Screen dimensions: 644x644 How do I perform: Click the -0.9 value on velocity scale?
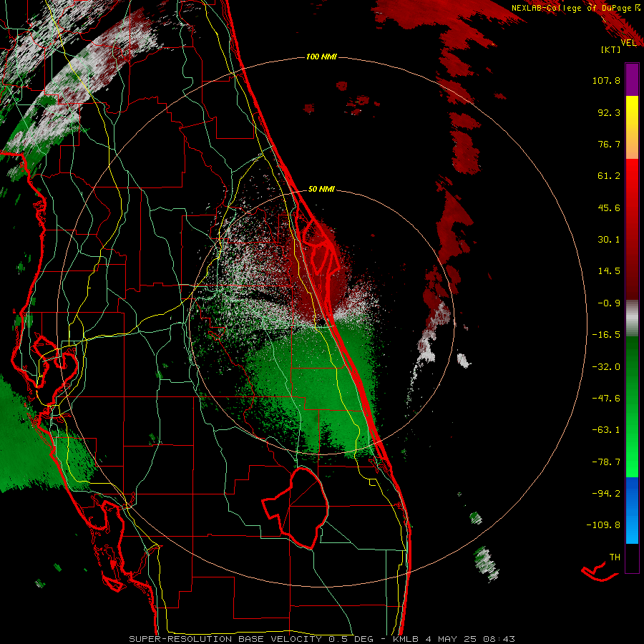click(x=609, y=303)
